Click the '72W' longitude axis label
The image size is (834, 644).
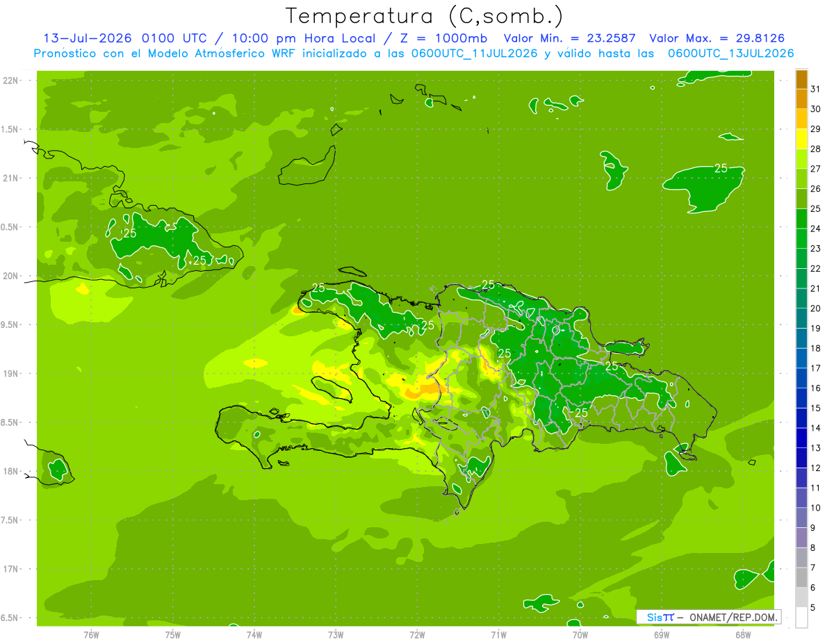(x=417, y=635)
